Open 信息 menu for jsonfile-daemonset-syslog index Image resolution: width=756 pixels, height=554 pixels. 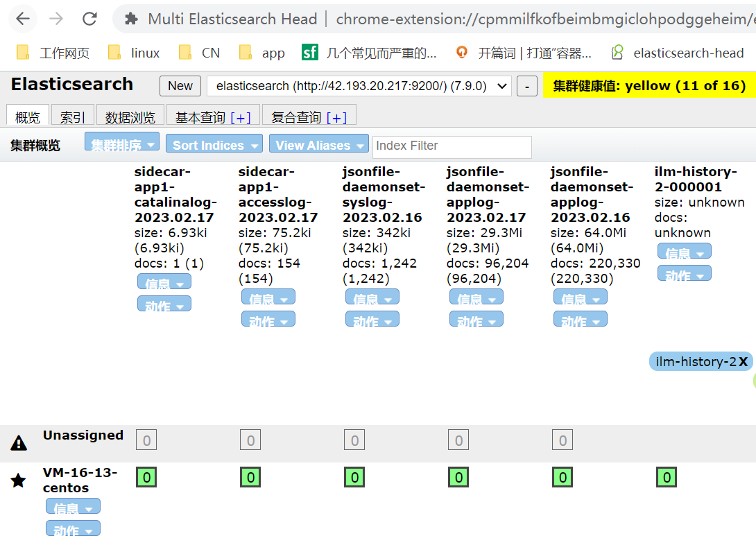pos(372,297)
